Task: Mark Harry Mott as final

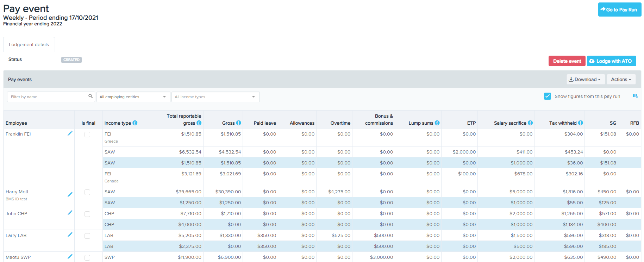Action: coord(87,192)
